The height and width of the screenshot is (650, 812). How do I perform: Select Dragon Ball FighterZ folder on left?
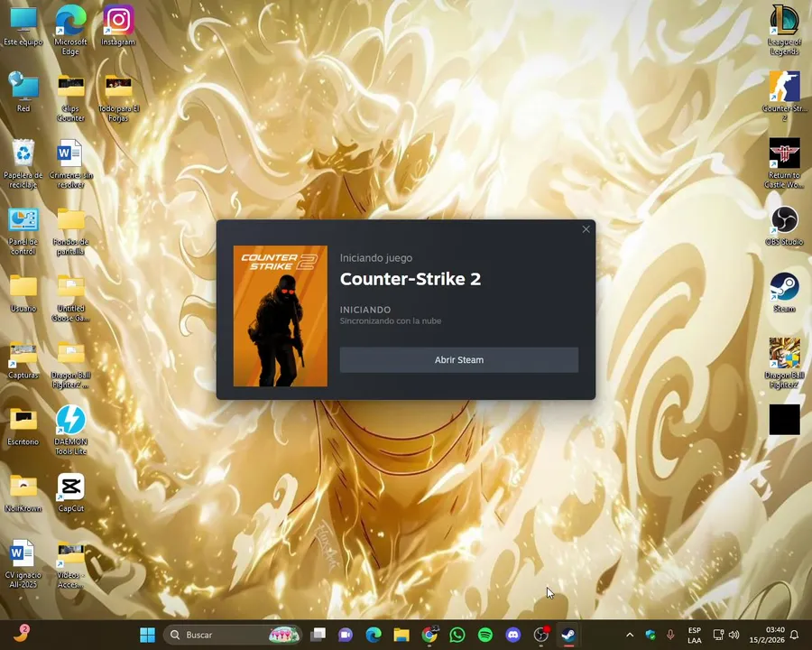click(71, 365)
